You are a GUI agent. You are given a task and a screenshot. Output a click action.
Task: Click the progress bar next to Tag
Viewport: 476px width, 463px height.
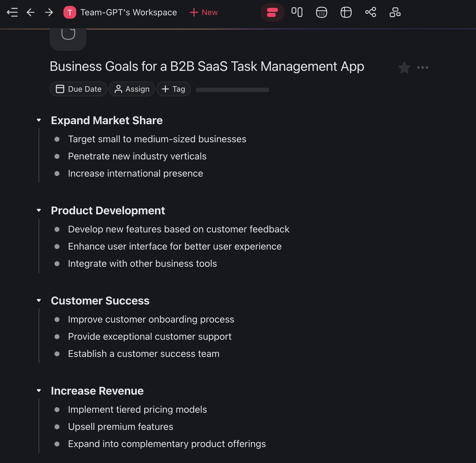coord(232,90)
